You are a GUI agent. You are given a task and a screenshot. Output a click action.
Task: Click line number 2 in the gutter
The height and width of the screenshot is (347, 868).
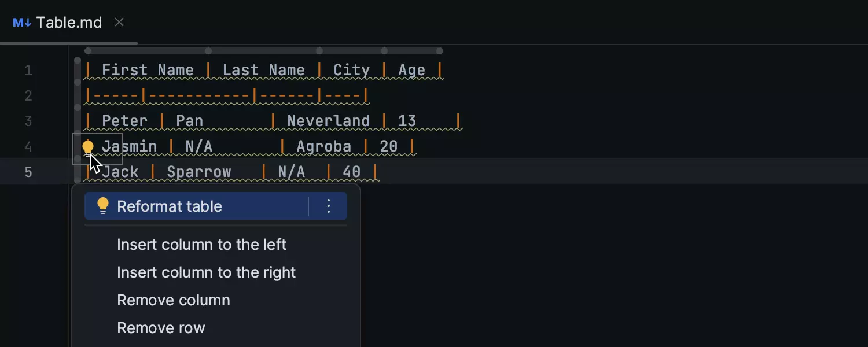click(x=28, y=96)
